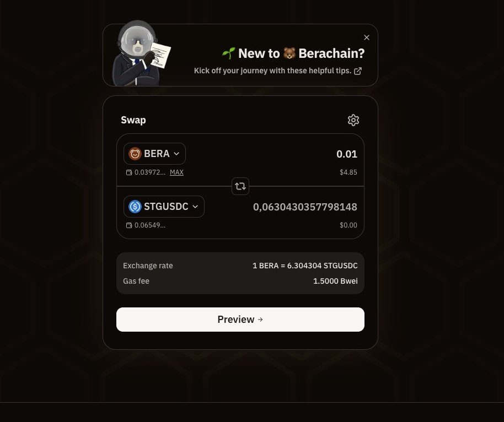
Task: Expand the STGUSDC token dropdown chevron
Action: pyautogui.click(x=195, y=207)
